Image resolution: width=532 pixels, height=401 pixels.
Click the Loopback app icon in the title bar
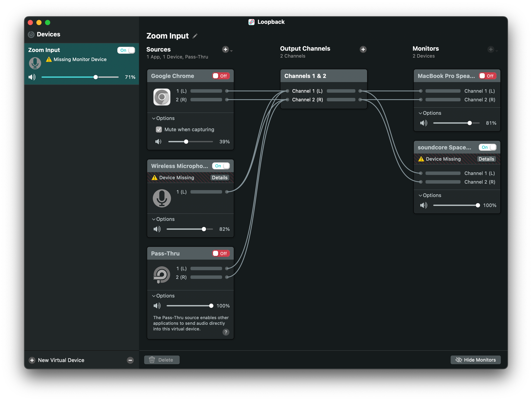coord(251,22)
